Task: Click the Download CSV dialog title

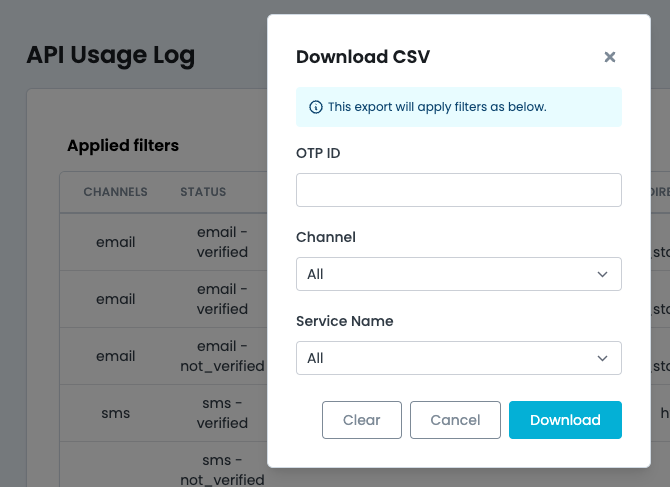Action: tap(363, 57)
